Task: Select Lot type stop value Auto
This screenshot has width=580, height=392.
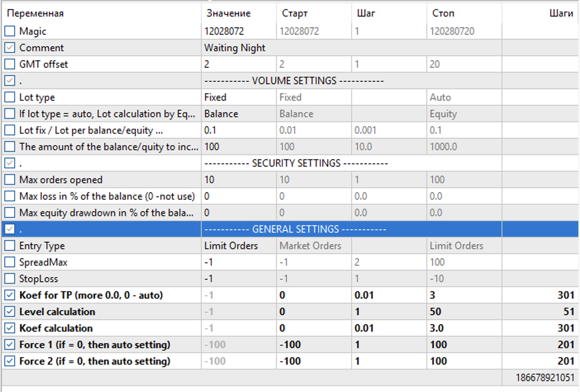Action: (x=464, y=97)
